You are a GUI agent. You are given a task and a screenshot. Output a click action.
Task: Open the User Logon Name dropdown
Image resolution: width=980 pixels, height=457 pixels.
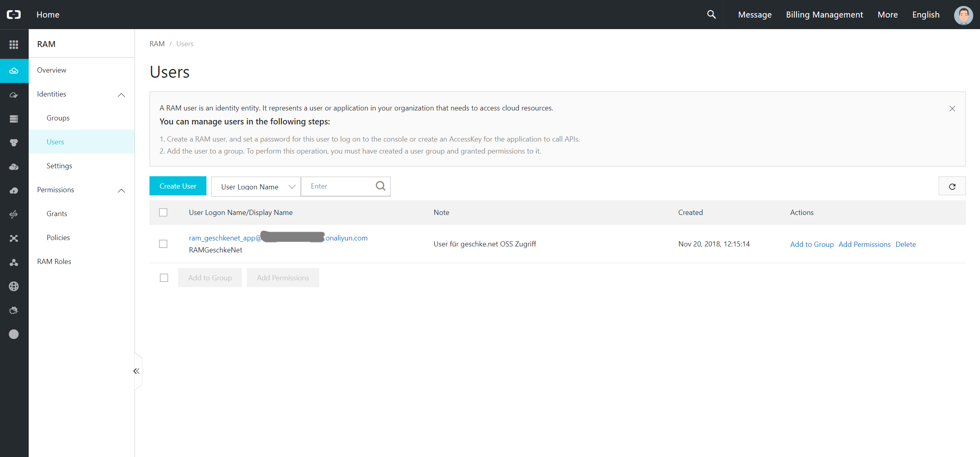click(x=256, y=187)
